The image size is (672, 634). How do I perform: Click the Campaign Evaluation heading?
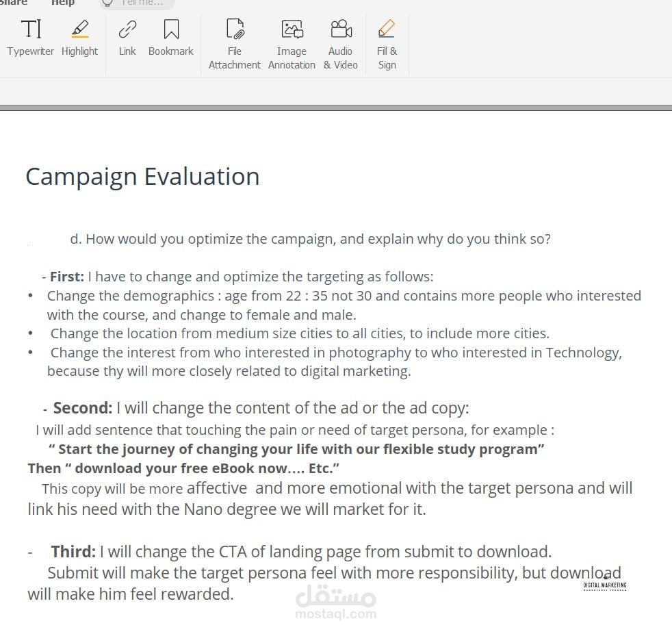[x=143, y=177]
